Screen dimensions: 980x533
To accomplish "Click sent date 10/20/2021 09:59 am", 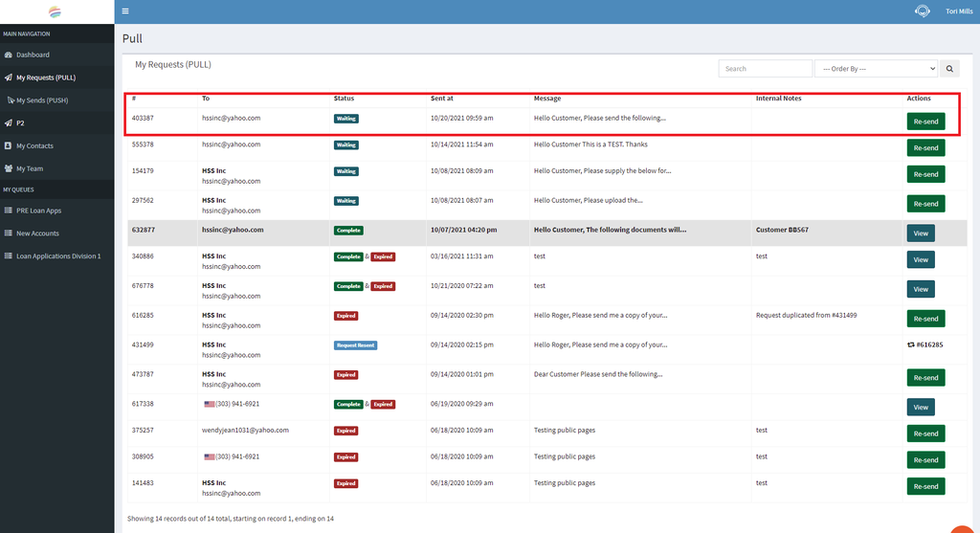I will (x=462, y=118).
